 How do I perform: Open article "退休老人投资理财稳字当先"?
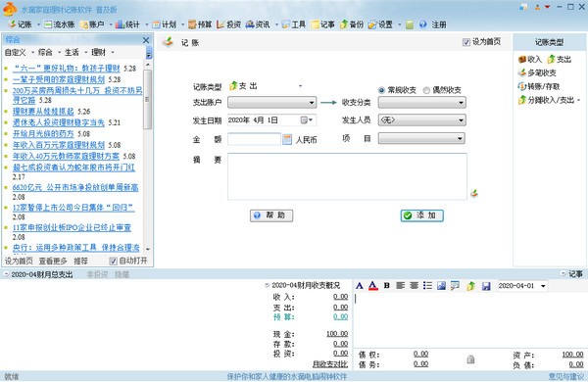tap(59, 122)
